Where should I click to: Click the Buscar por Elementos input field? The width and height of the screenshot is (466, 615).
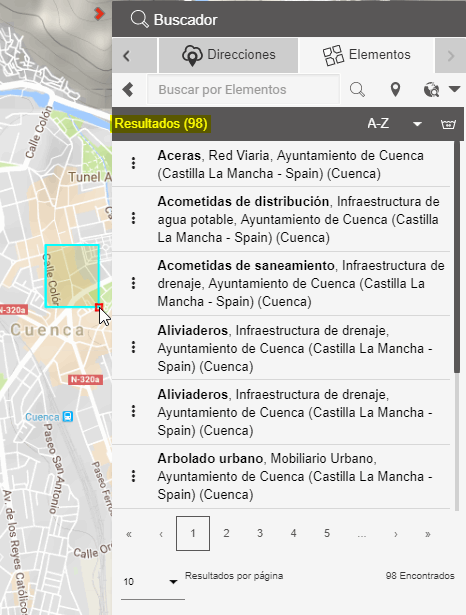243,90
